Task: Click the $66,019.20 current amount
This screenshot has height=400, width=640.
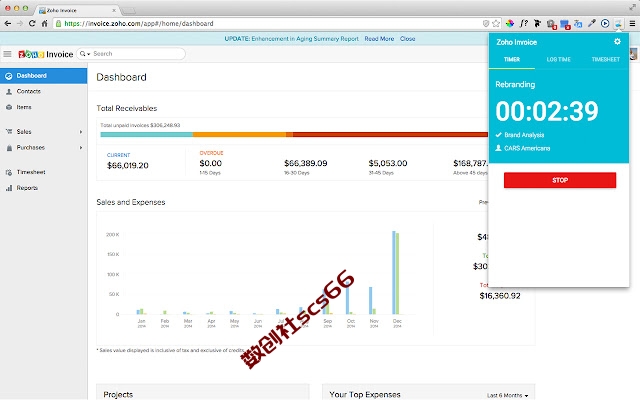Action: pos(128,165)
